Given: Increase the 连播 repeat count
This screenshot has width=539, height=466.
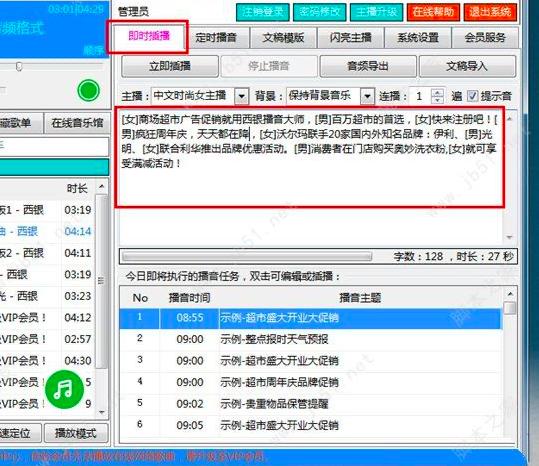Looking at the screenshot, I should tap(437, 92).
